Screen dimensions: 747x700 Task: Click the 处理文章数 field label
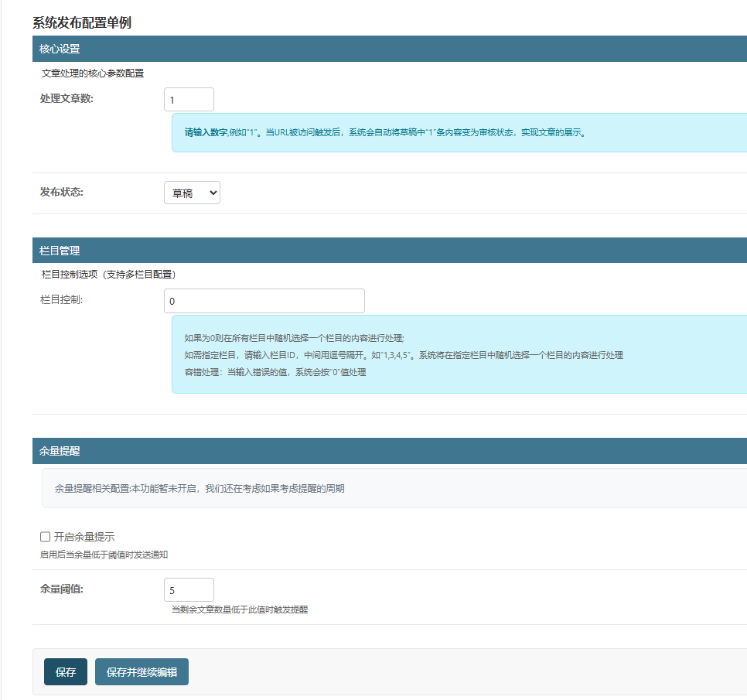coord(67,98)
